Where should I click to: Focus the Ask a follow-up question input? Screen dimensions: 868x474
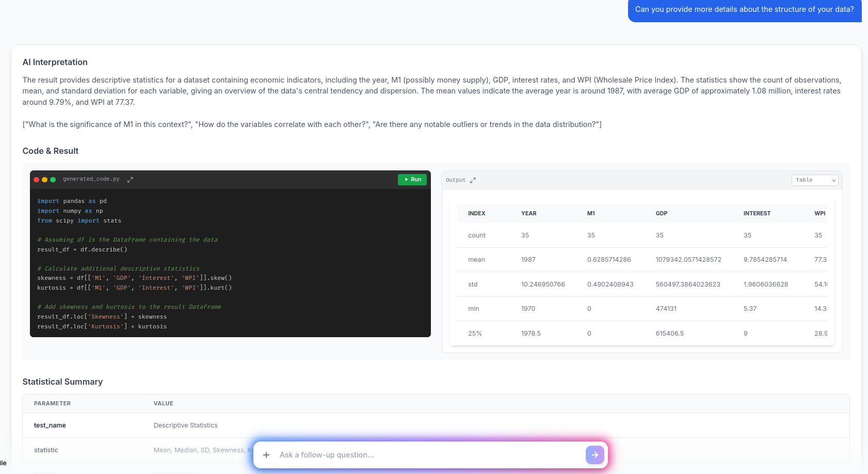point(413,455)
